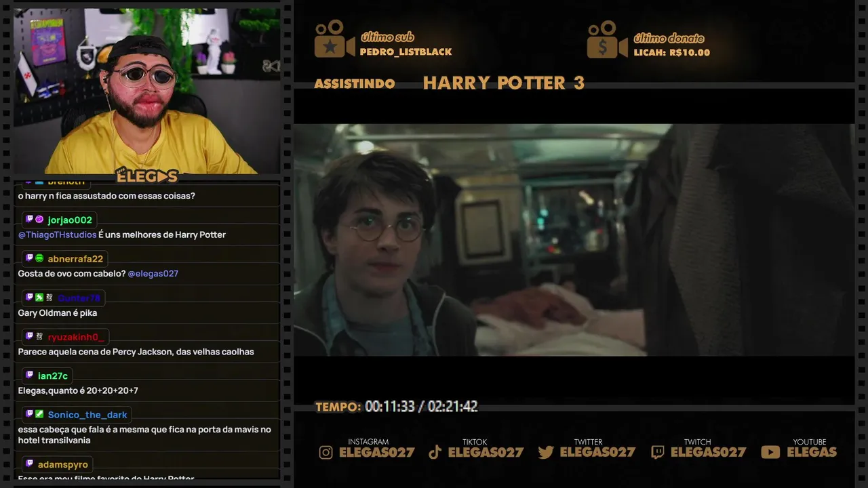Image resolution: width=868 pixels, height=488 pixels.
Task: Click the Instagram ELEGAS027 handle text
Action: [377, 453]
